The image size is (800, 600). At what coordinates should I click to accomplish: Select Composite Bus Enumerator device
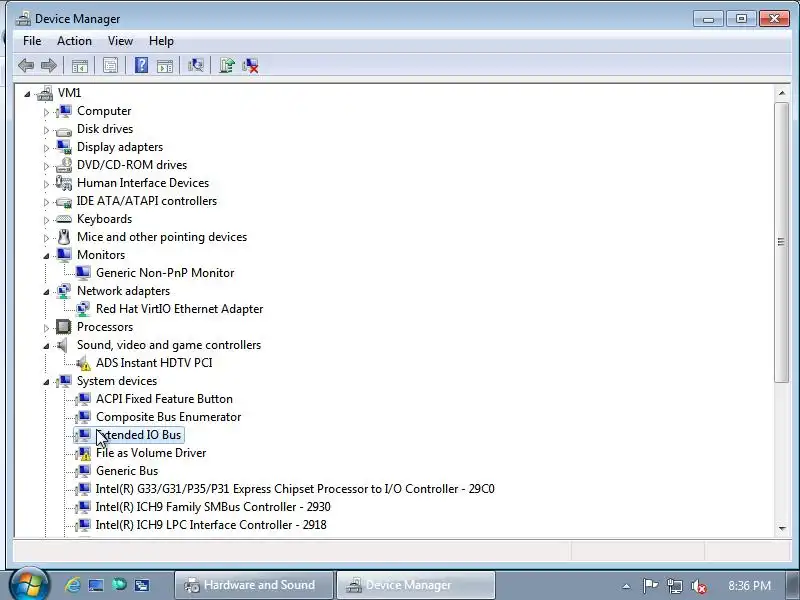click(x=168, y=417)
